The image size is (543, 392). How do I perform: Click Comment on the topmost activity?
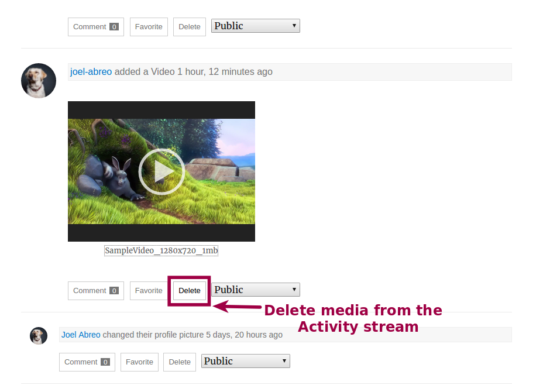(x=90, y=27)
